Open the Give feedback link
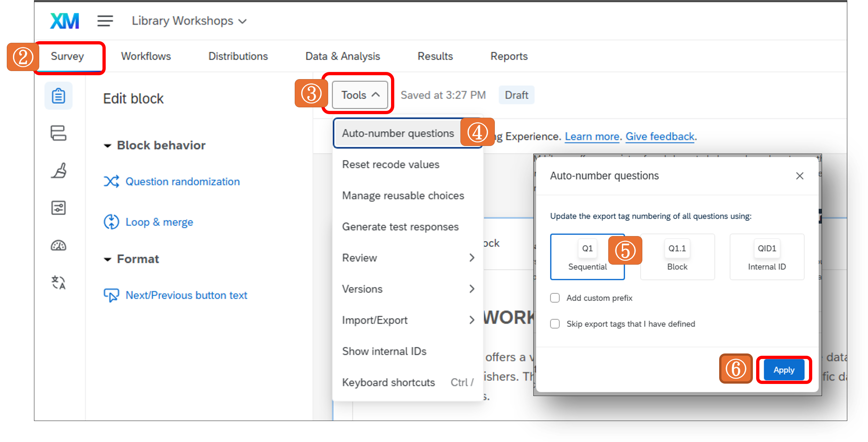Image resolution: width=868 pixels, height=442 pixels. pos(660,136)
